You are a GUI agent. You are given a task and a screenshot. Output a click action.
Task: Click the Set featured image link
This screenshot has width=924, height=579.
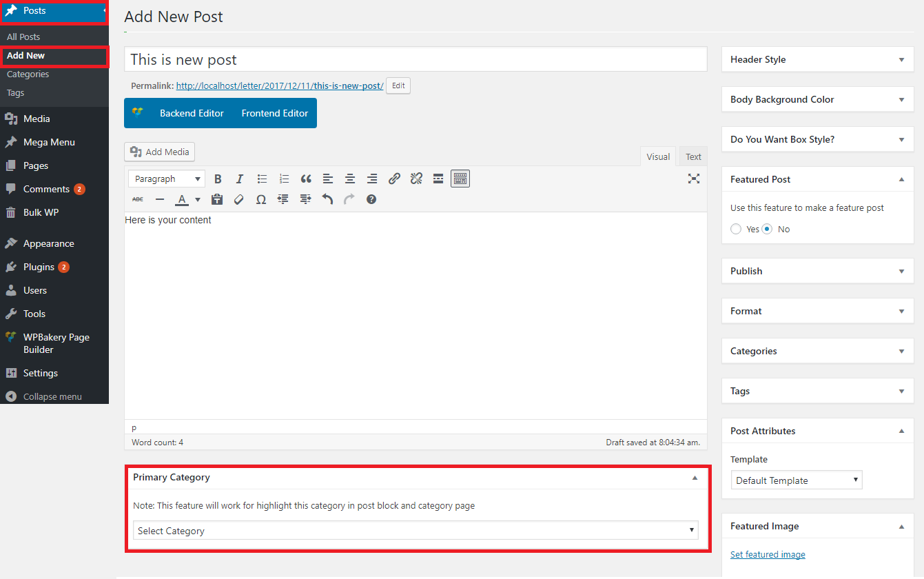pyautogui.click(x=768, y=555)
